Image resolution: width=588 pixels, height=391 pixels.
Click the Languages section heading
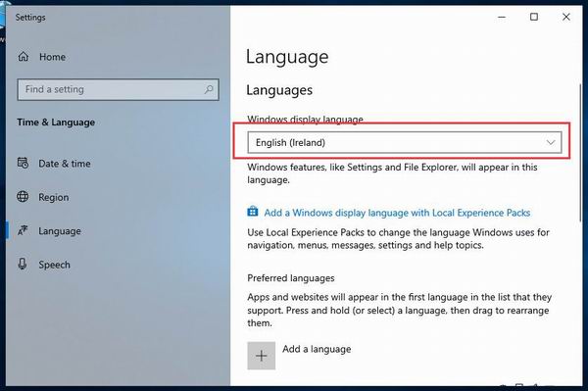point(279,90)
